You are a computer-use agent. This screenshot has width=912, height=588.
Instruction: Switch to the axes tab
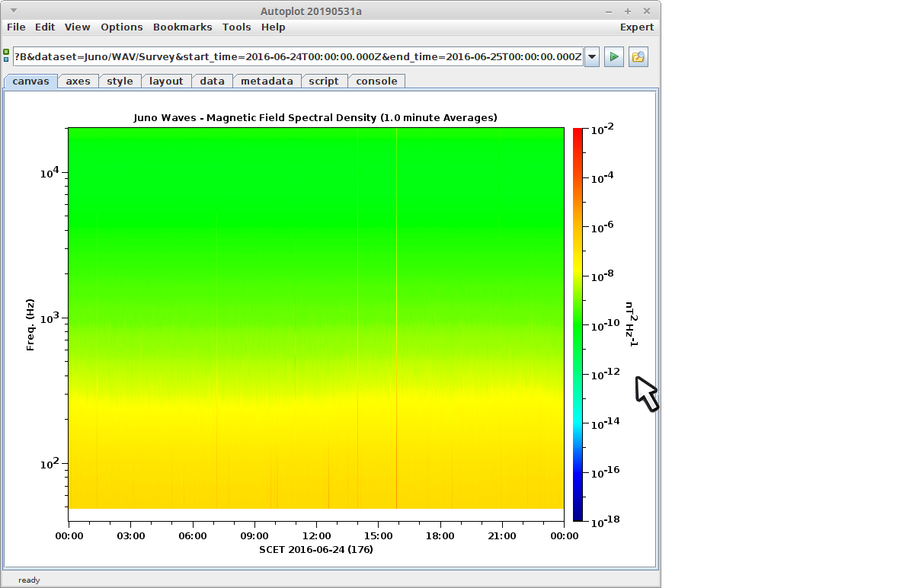[78, 81]
